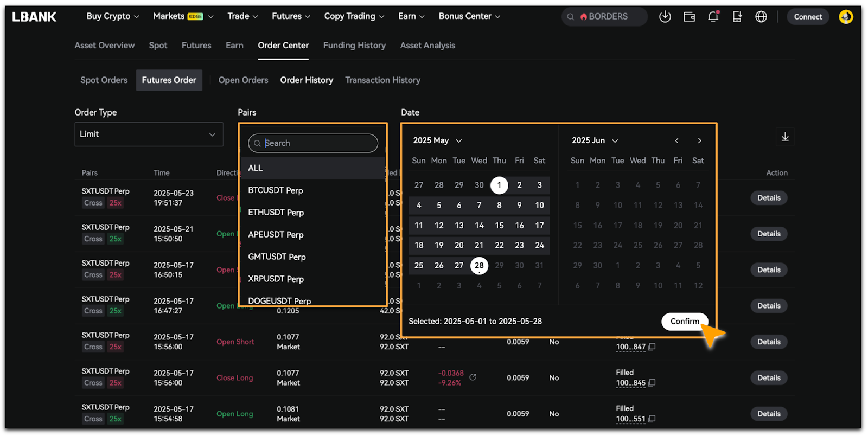
Task: Open the wallet icon in top bar
Action: click(x=689, y=17)
